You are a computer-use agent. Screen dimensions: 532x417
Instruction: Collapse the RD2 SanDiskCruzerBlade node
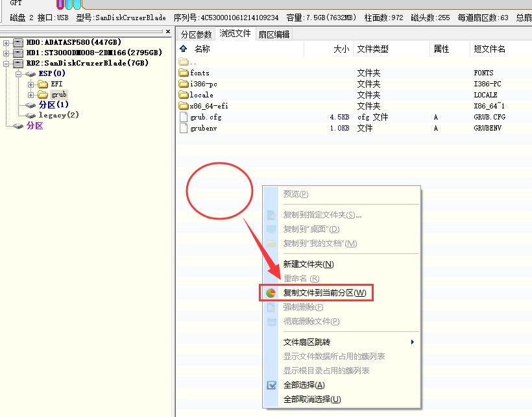[6, 64]
